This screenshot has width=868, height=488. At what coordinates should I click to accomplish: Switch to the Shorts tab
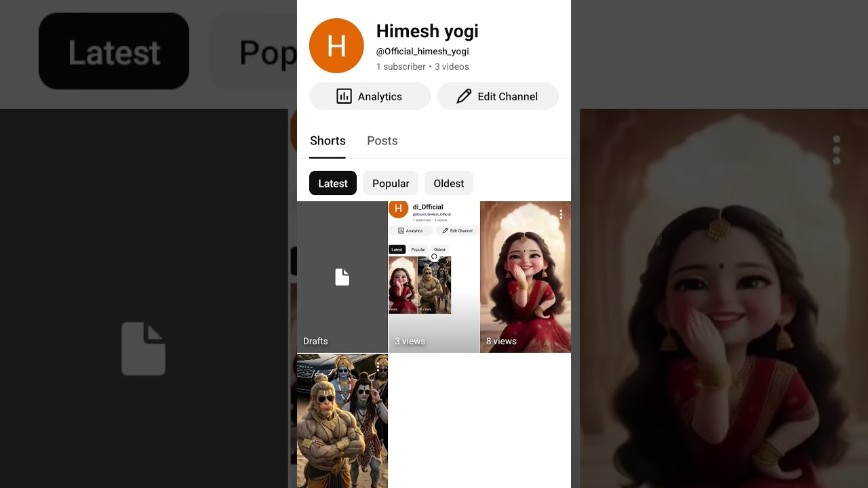(x=328, y=141)
